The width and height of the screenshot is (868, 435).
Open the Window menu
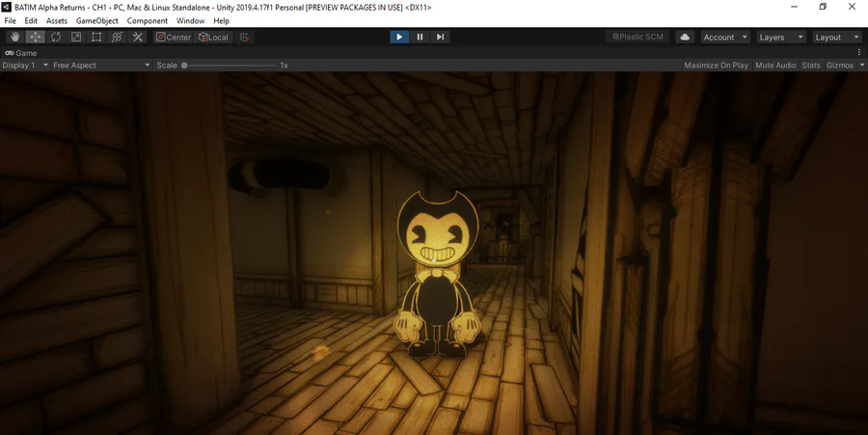[190, 20]
